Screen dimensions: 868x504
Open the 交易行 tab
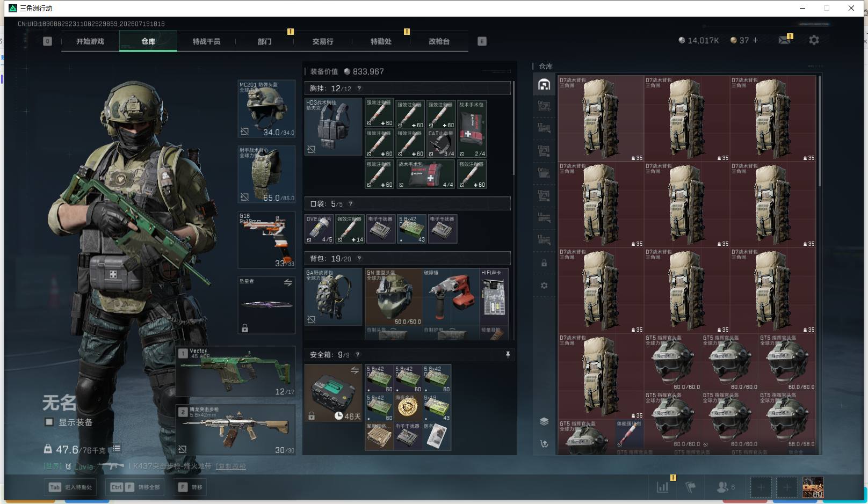coord(323,41)
